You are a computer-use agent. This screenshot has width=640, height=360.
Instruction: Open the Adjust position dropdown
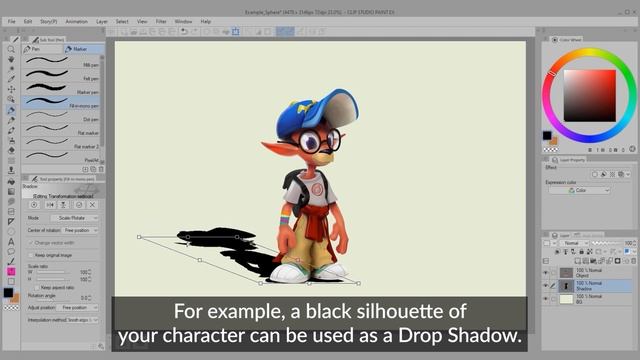(77, 307)
